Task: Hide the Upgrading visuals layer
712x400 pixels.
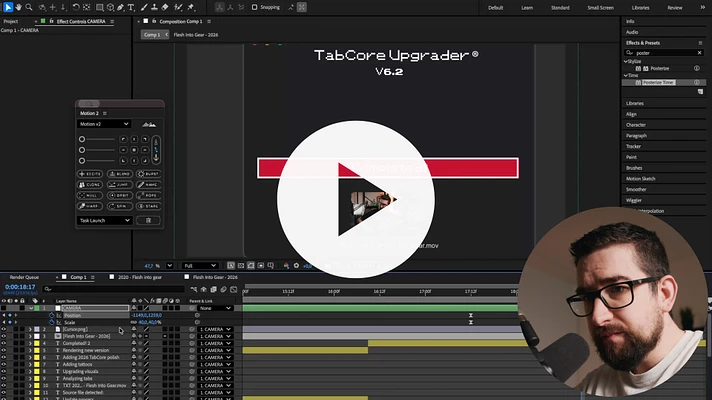Action: point(4,371)
